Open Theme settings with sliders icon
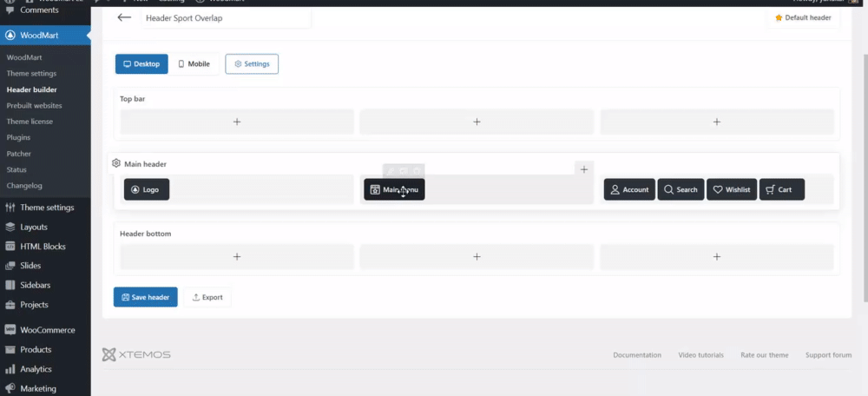The width and height of the screenshot is (868, 396). [x=45, y=208]
